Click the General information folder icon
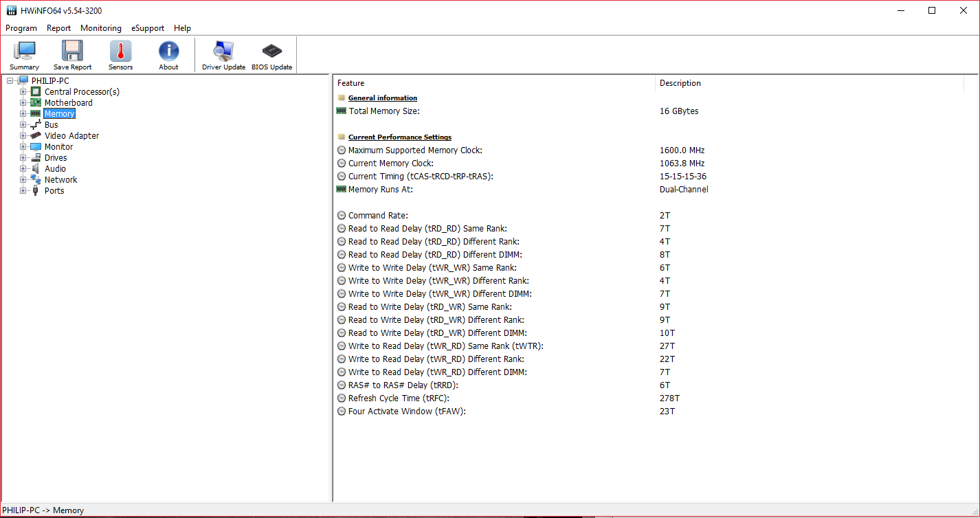 point(342,98)
